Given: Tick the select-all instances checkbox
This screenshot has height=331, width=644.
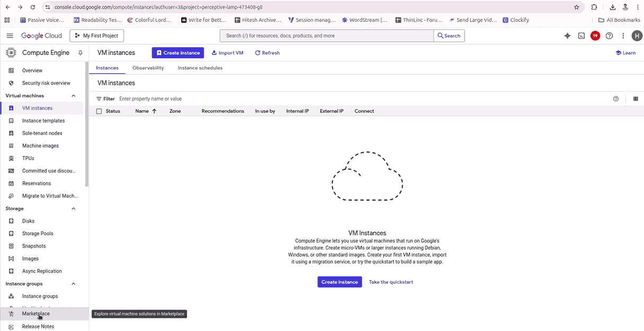Looking at the screenshot, I should (99, 111).
